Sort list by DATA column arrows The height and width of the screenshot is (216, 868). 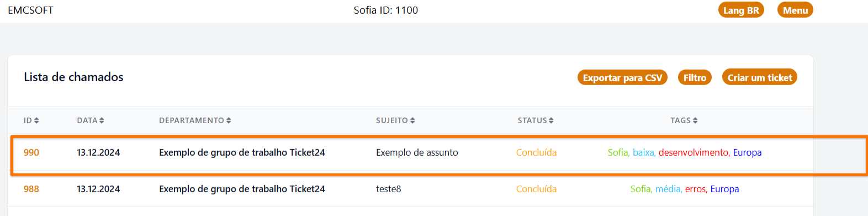tap(102, 120)
